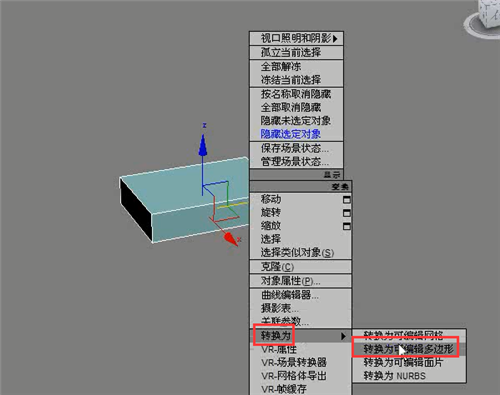Image resolution: width=500 pixels, height=395 pixels.
Task: Choose 孤立当前选择 from the menu
Action: pos(296,52)
